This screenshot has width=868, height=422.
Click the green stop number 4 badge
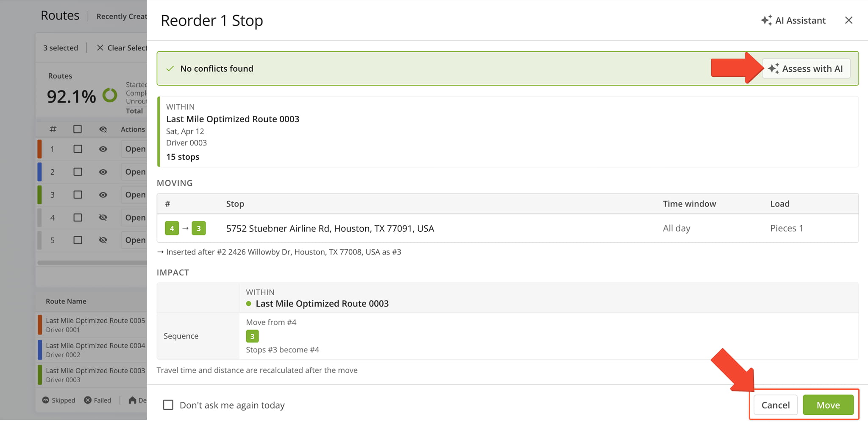[172, 228]
